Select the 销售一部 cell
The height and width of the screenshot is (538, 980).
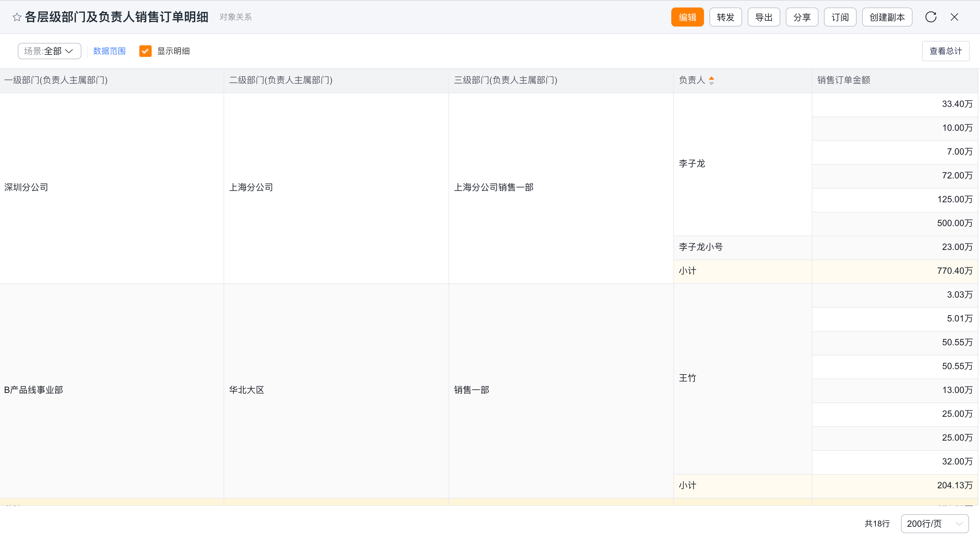[561, 390]
